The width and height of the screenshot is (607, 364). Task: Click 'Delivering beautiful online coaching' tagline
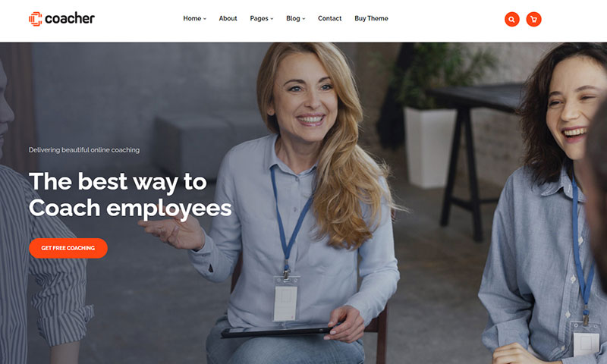pyautogui.click(x=84, y=149)
